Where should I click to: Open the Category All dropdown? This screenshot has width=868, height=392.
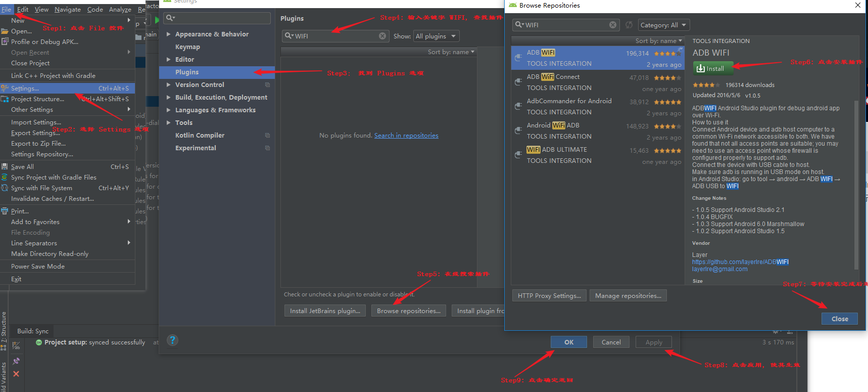click(663, 25)
